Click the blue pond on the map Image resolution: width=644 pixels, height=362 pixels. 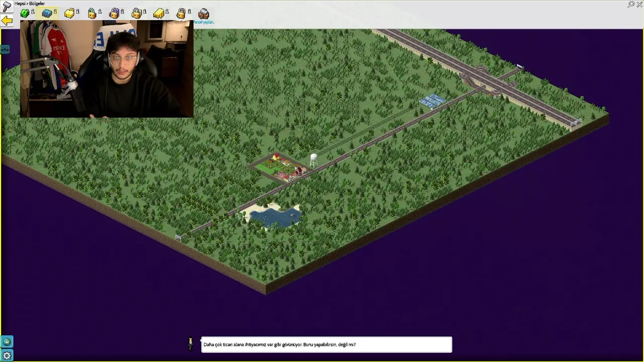pos(276,217)
